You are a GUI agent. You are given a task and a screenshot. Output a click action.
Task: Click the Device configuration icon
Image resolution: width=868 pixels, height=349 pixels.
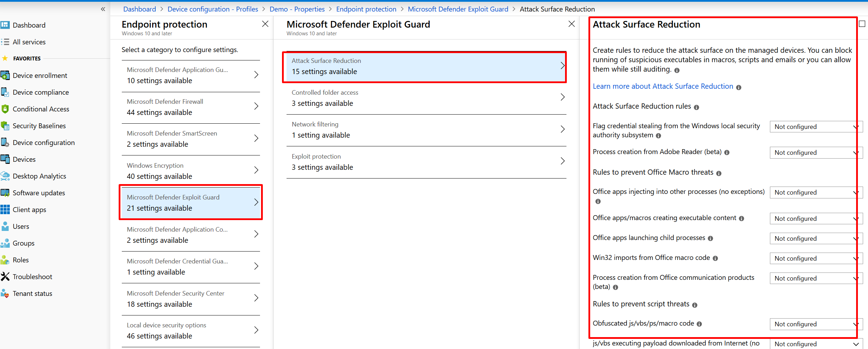(x=5, y=143)
